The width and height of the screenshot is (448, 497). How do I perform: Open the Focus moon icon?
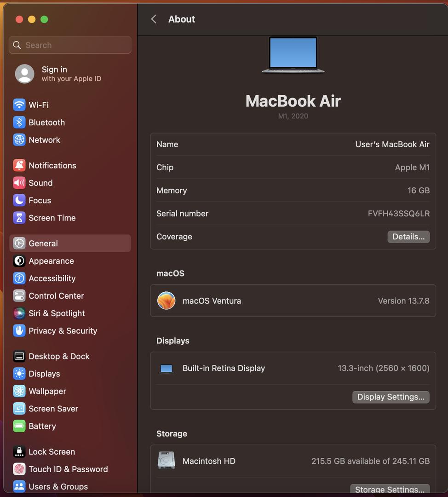pos(19,200)
